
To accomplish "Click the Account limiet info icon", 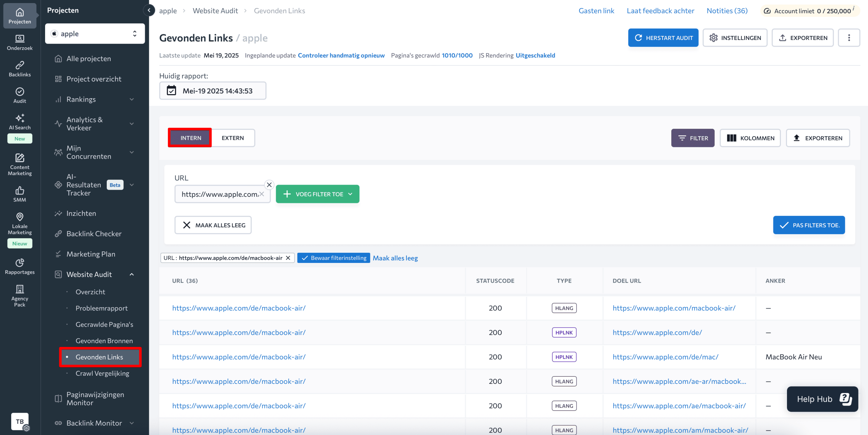I will 853,7.
